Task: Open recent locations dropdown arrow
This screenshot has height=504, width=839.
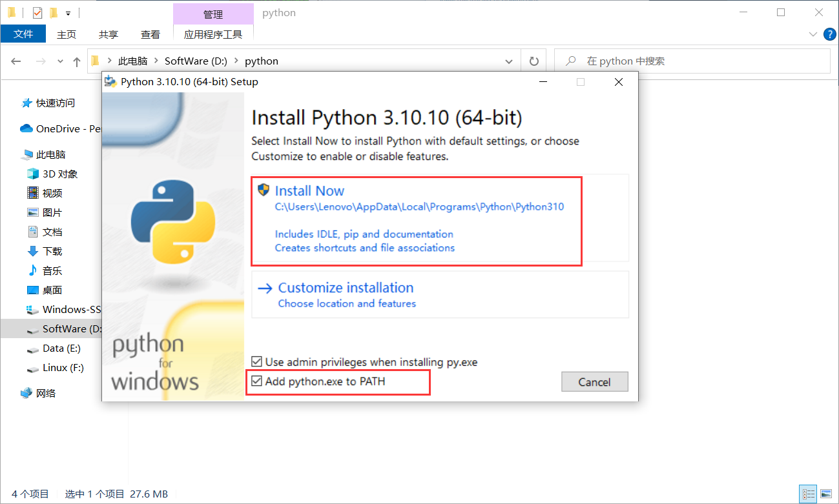Action: [x=61, y=61]
